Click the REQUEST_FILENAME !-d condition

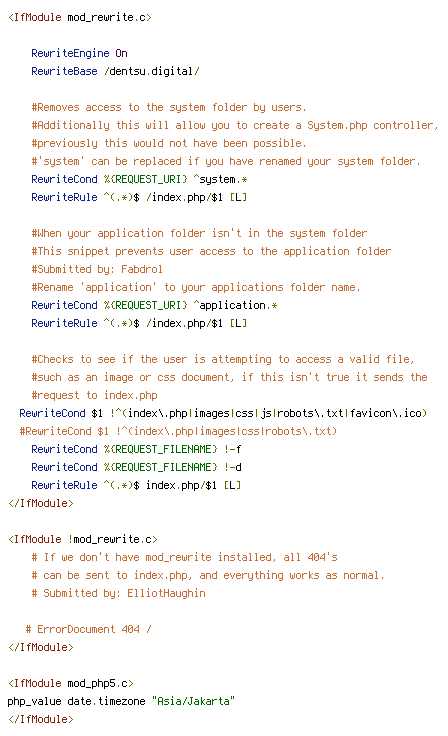coord(136,467)
